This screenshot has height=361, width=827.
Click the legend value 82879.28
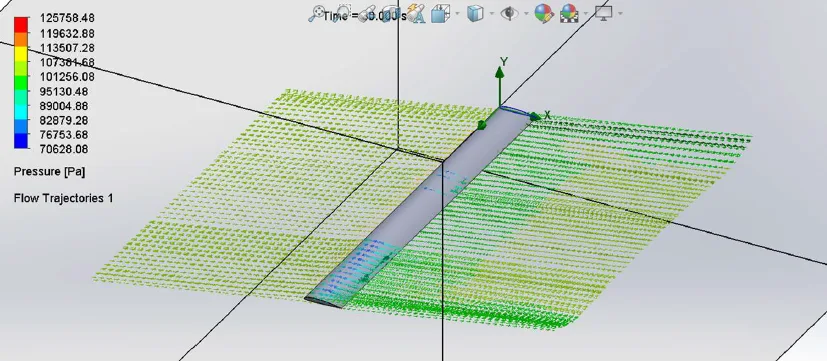coord(63,120)
